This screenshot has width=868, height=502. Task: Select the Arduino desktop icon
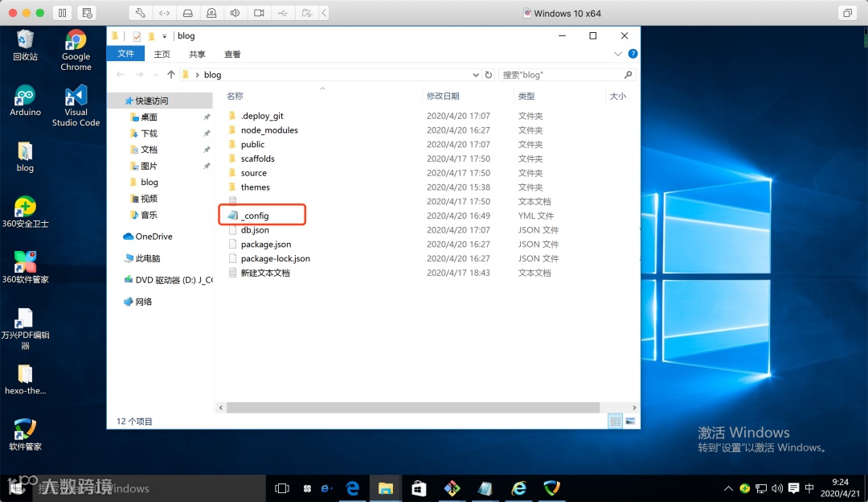coord(25,101)
